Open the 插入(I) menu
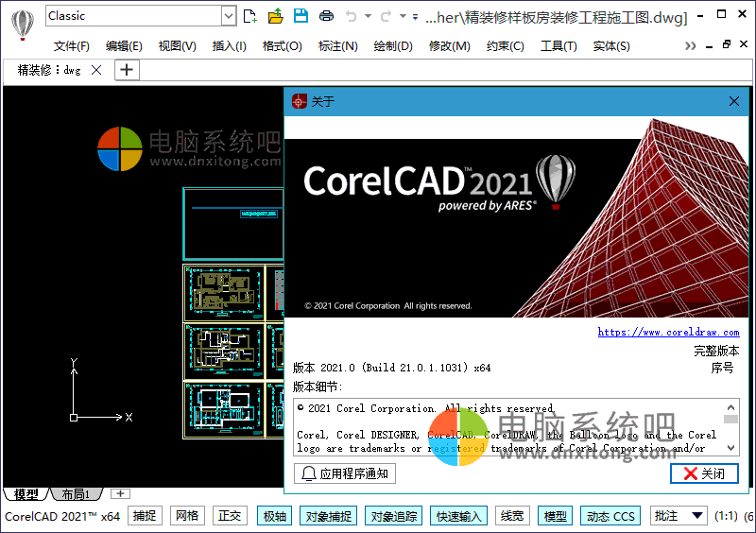The width and height of the screenshot is (756, 533). [x=229, y=45]
